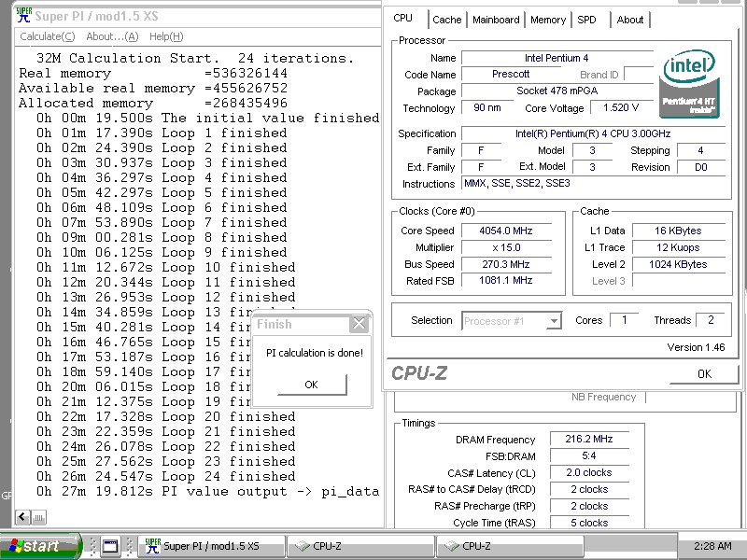This screenshot has height=560, width=747.
Task: Activate Super PI / mod1.5 XS taskbar button
Action: pyautogui.click(x=212, y=546)
